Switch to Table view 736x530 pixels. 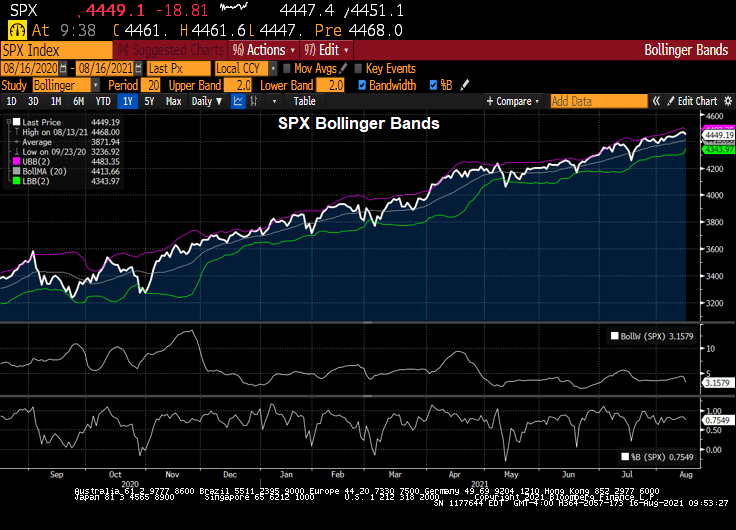pos(304,101)
